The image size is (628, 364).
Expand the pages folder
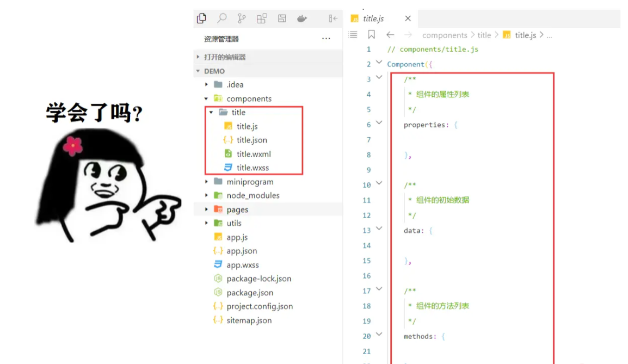[206, 209]
